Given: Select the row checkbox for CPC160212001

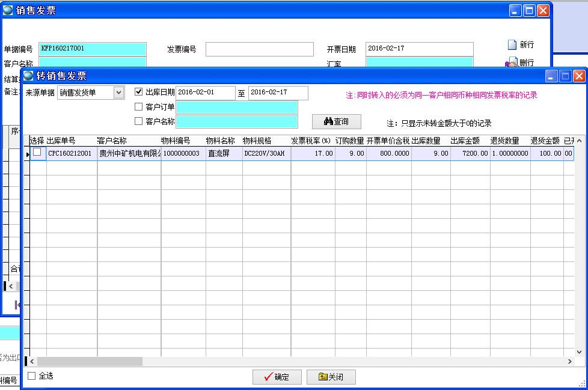Looking at the screenshot, I should [x=37, y=153].
